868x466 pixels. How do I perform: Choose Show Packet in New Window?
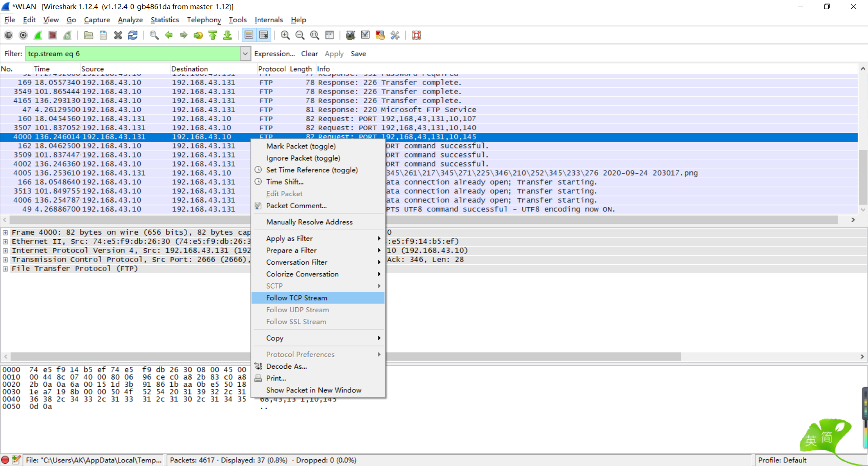[x=318, y=390]
